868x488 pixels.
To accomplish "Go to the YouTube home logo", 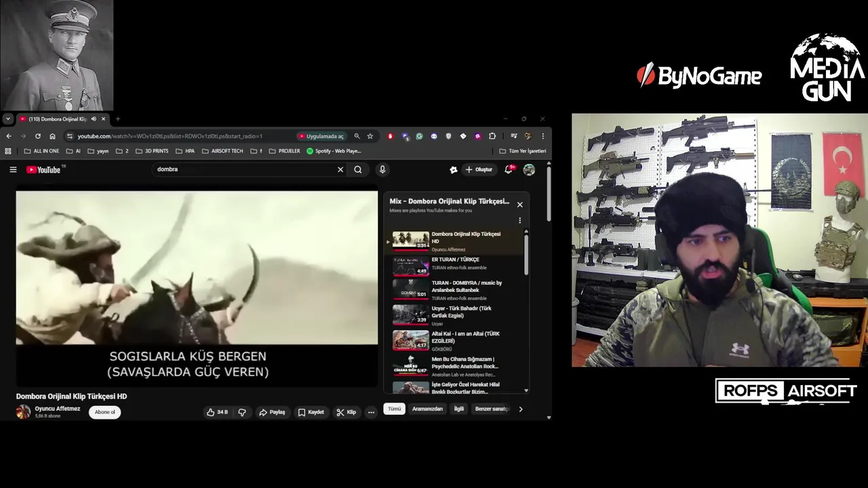I will tap(44, 169).
